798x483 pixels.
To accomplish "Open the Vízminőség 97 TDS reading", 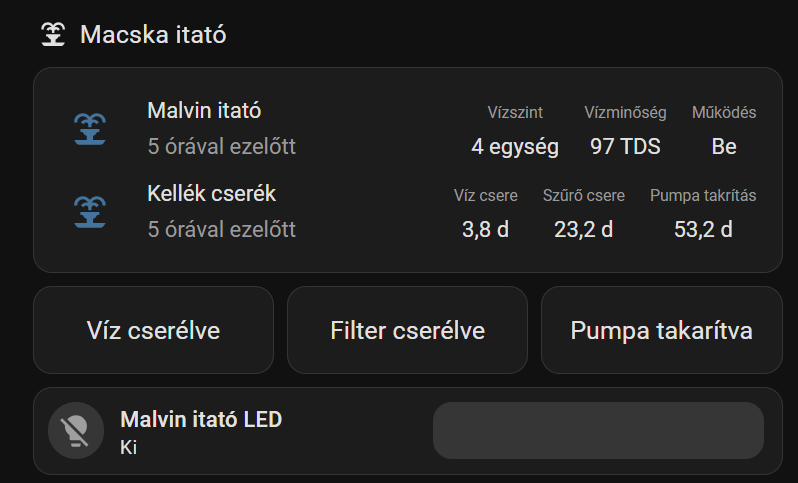I will pos(625,146).
